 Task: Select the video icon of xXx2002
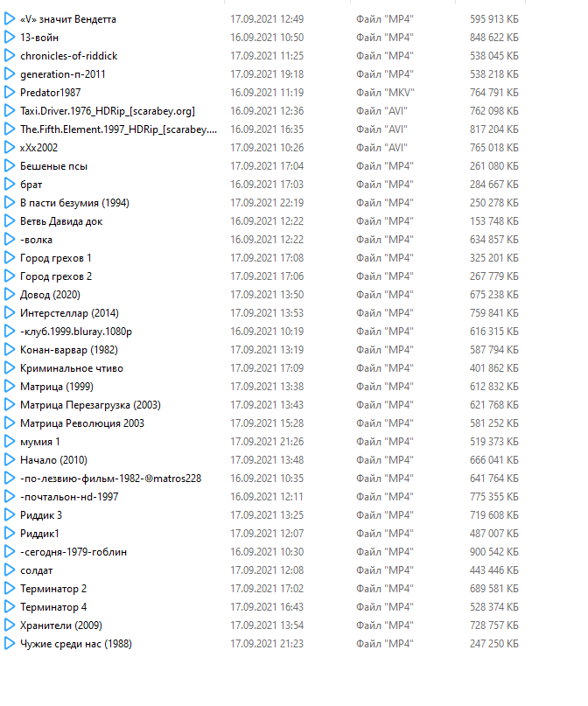[x=10, y=148]
